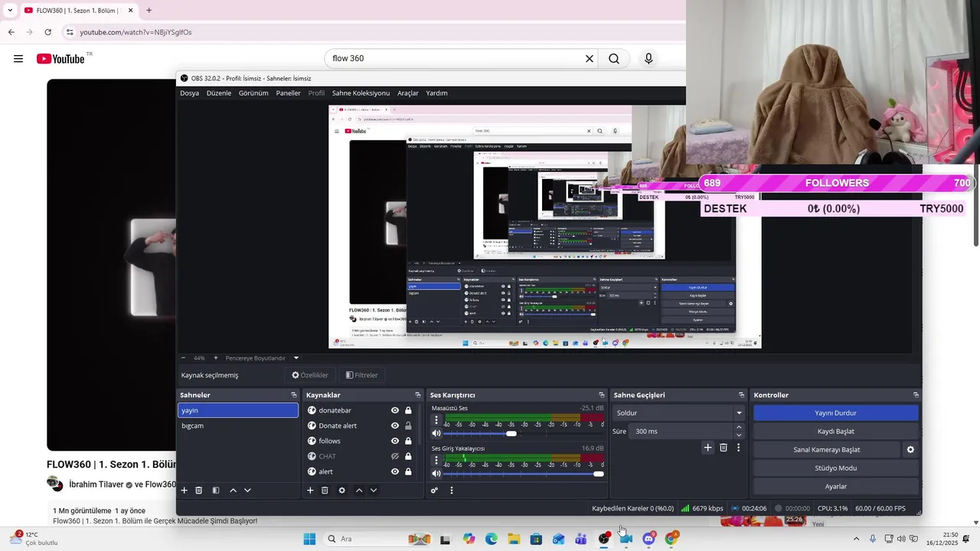The width and height of the screenshot is (980, 551).
Task: Decrease Süre transition duration stepper
Action: (739, 435)
